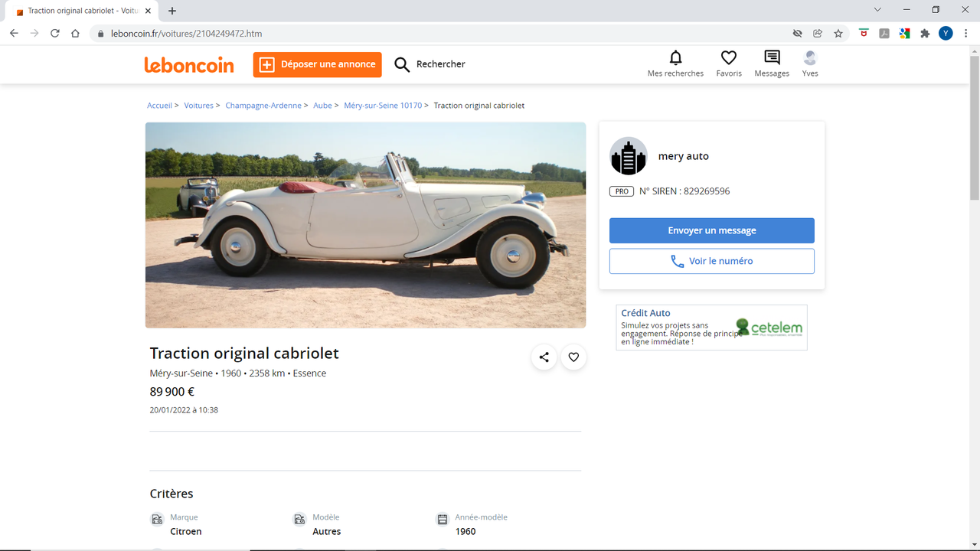Open Cetelem Crédit Auto advertisement
980x551 pixels.
click(x=712, y=328)
